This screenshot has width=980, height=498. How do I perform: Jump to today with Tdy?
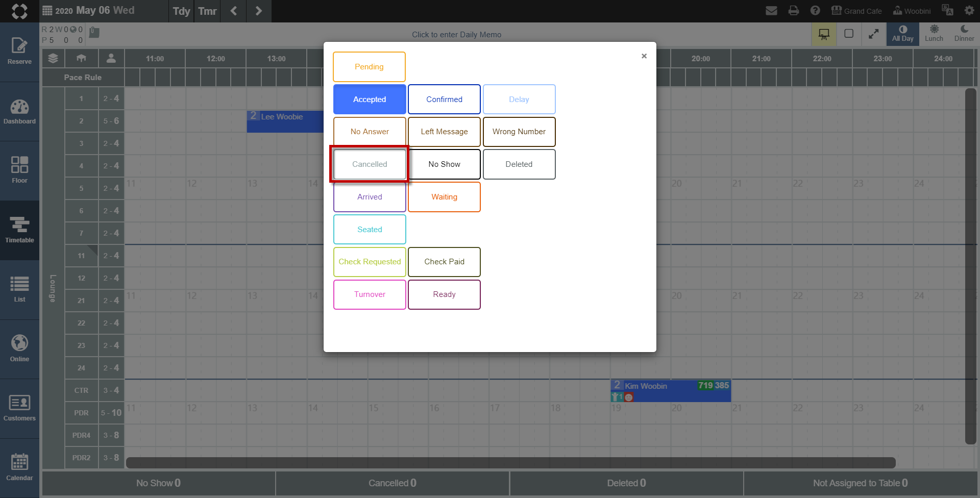pyautogui.click(x=181, y=11)
